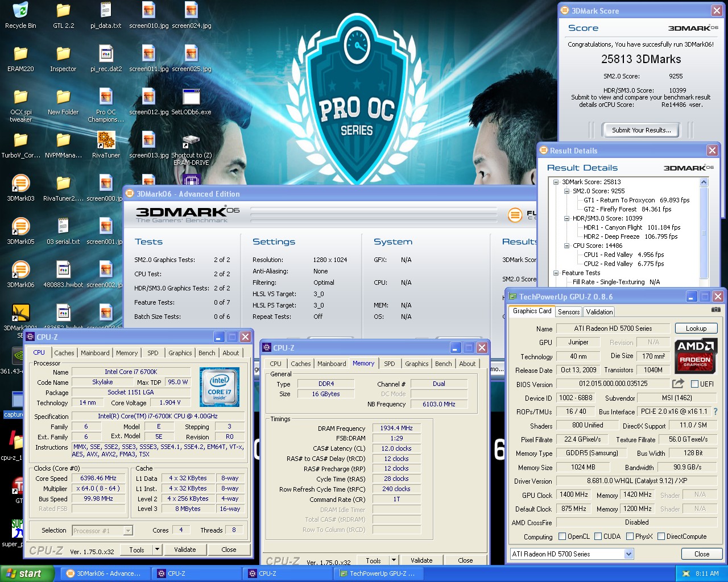
Task: Click Close in the GPU-Z window
Action: coord(702,554)
